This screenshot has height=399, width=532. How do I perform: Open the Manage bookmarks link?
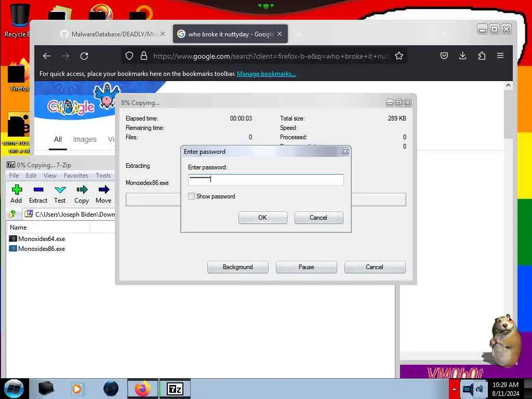coord(267,74)
